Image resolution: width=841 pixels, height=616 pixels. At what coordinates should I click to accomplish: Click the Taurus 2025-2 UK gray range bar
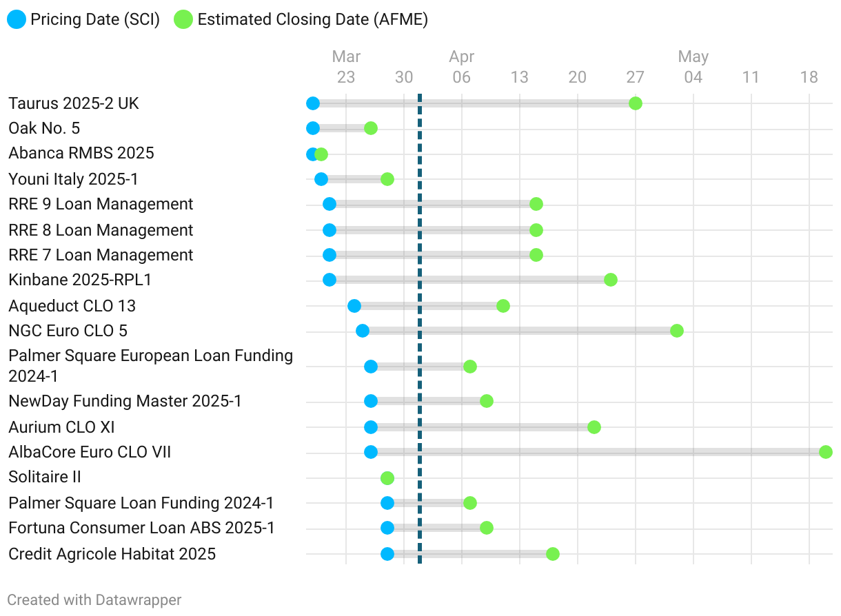pos(474,103)
